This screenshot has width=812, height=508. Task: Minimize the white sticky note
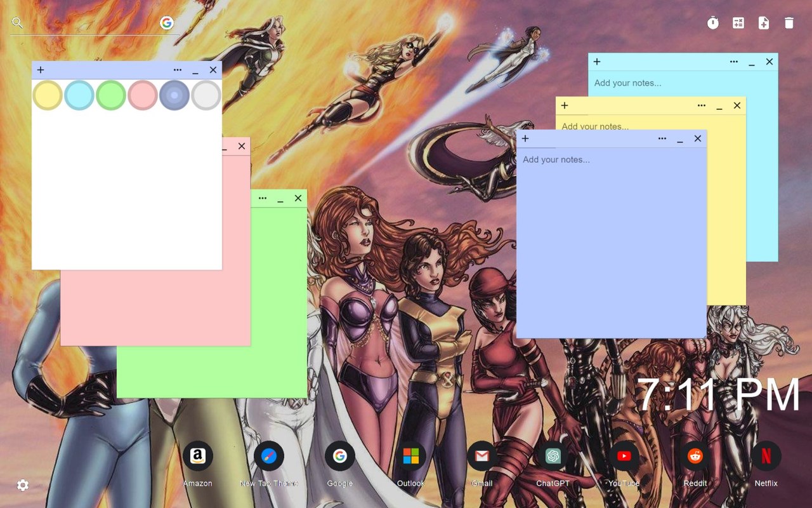195,71
